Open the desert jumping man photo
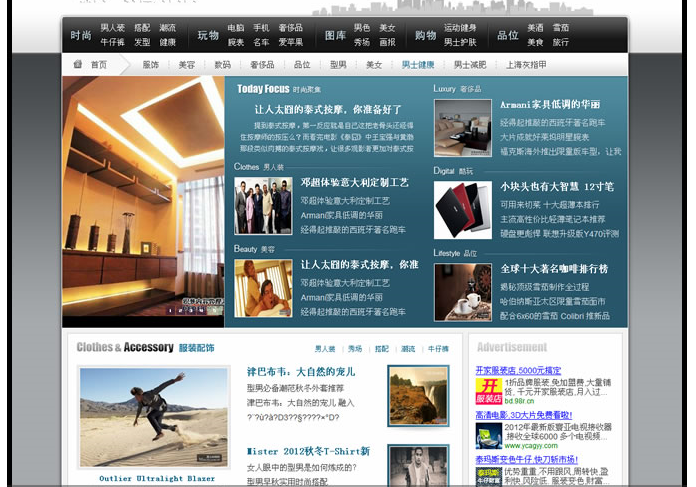 [154, 417]
